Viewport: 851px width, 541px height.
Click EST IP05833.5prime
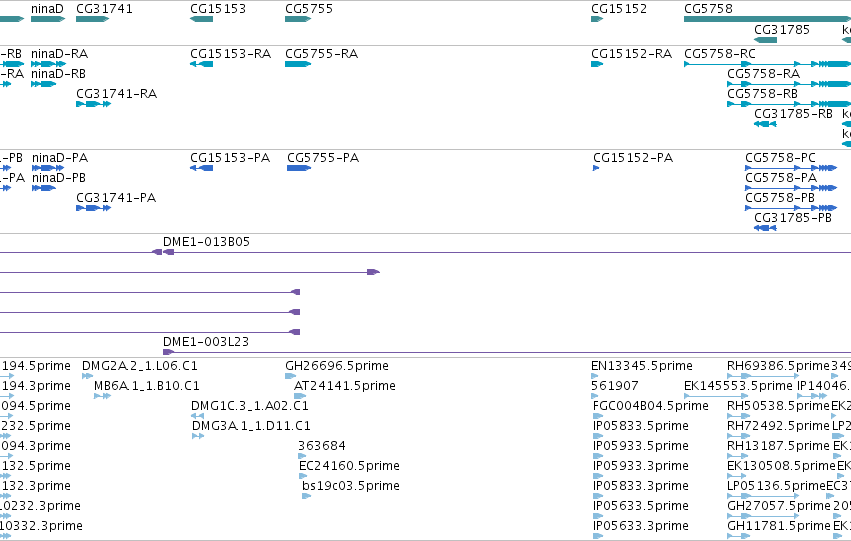coord(598,436)
